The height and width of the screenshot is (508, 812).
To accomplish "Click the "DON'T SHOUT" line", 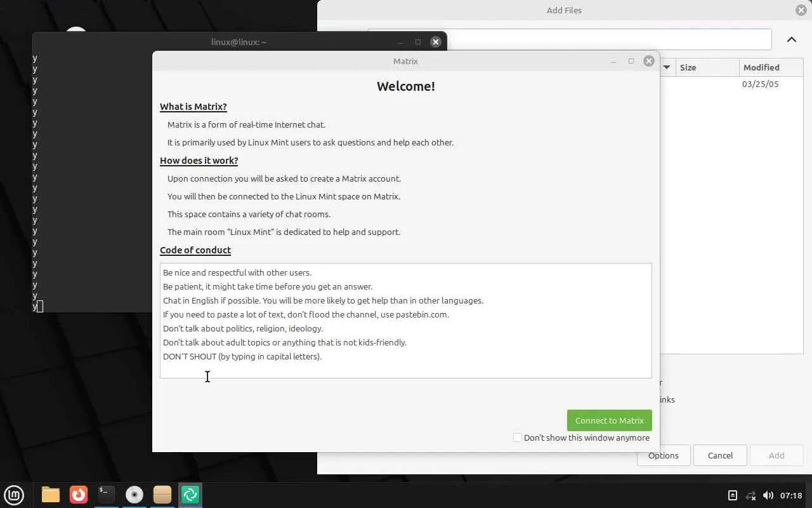I will pyautogui.click(x=242, y=356).
